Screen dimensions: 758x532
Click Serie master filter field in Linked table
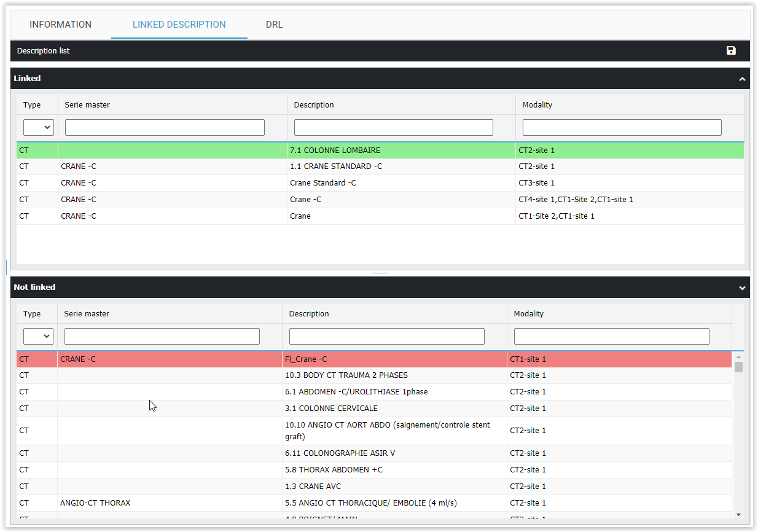pos(165,127)
